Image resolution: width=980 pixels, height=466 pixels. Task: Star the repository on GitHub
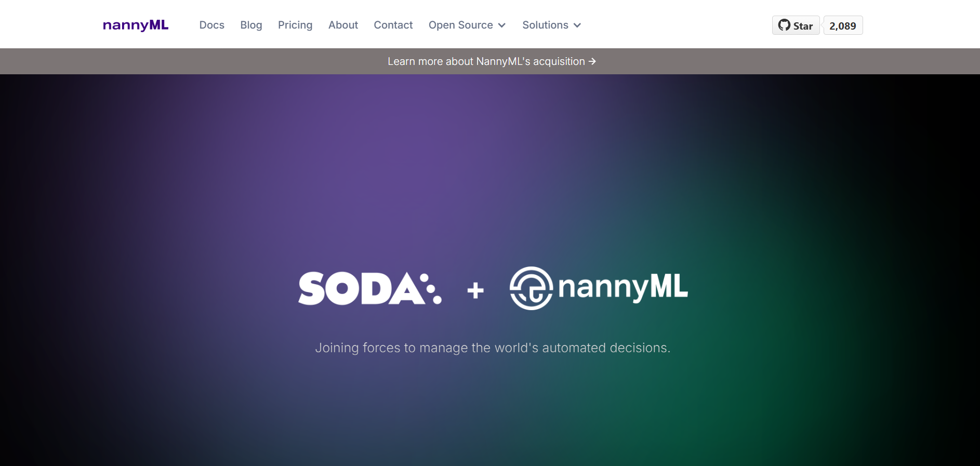pyautogui.click(x=796, y=25)
